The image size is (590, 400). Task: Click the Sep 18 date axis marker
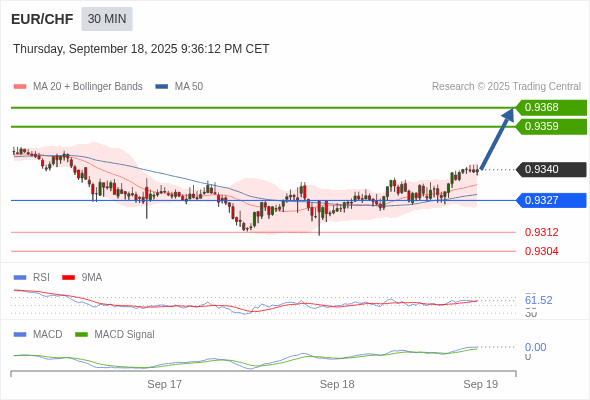click(337, 384)
